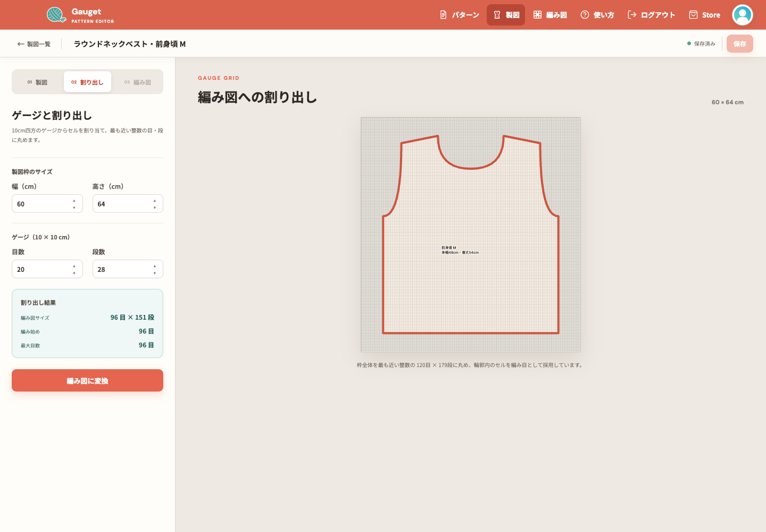
Task: Focus the 幅 (cm) input field showing 60
Action: (47, 204)
